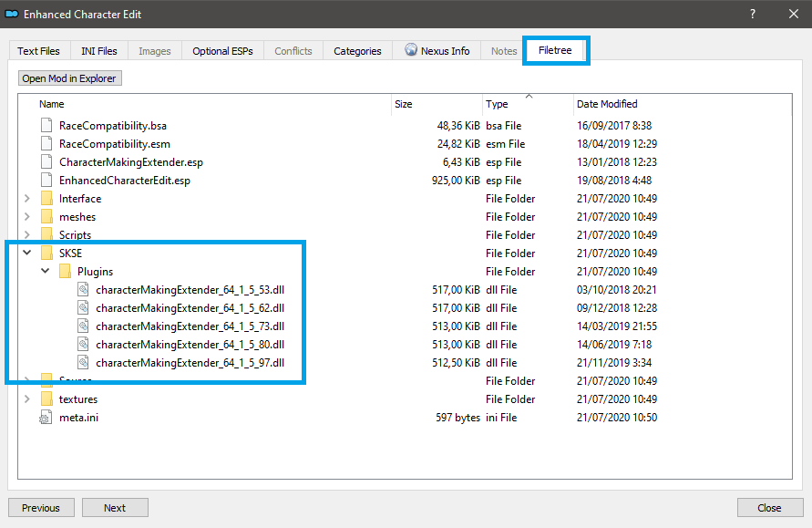Open the INI Files tab
812x528 pixels.
pos(99,51)
